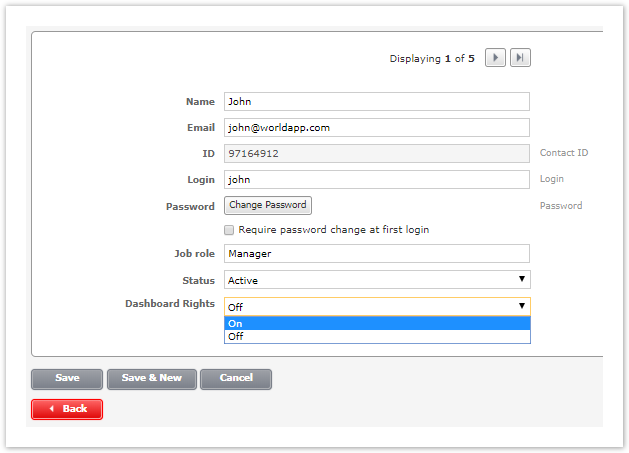Screen dimensions: 629x453
Task: Click the red Back button
Action: click(67, 409)
